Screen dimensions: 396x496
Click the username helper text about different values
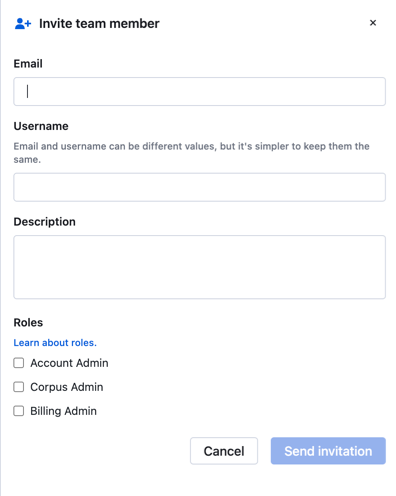pyautogui.click(x=191, y=153)
